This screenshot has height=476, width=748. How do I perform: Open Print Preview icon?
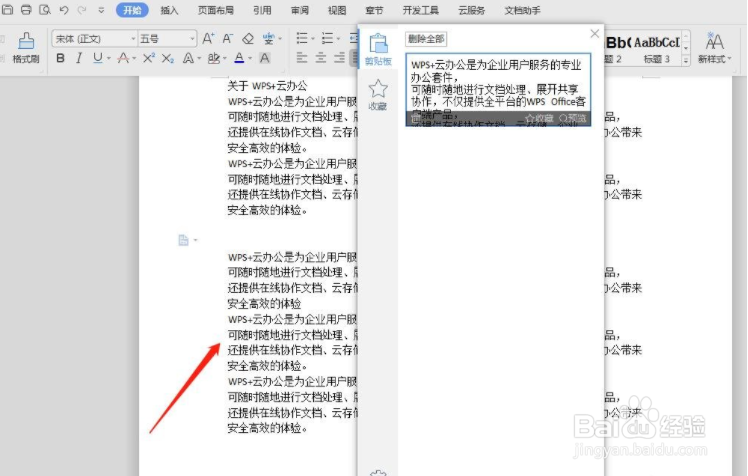click(x=45, y=10)
